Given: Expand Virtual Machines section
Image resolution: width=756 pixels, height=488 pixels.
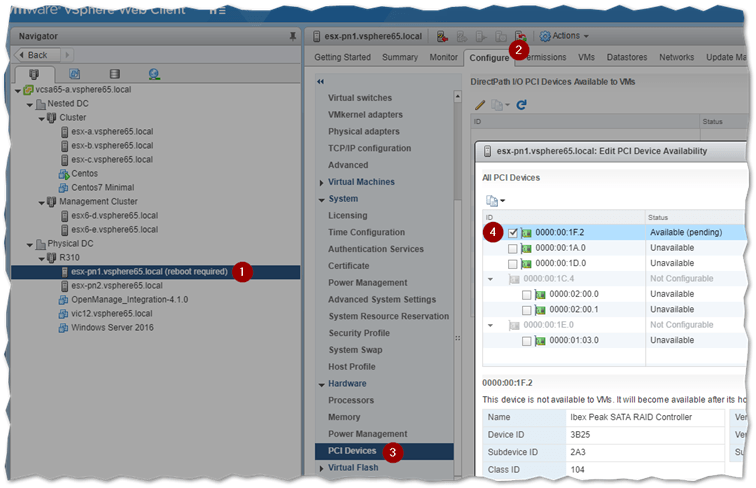Looking at the screenshot, I should point(322,183).
